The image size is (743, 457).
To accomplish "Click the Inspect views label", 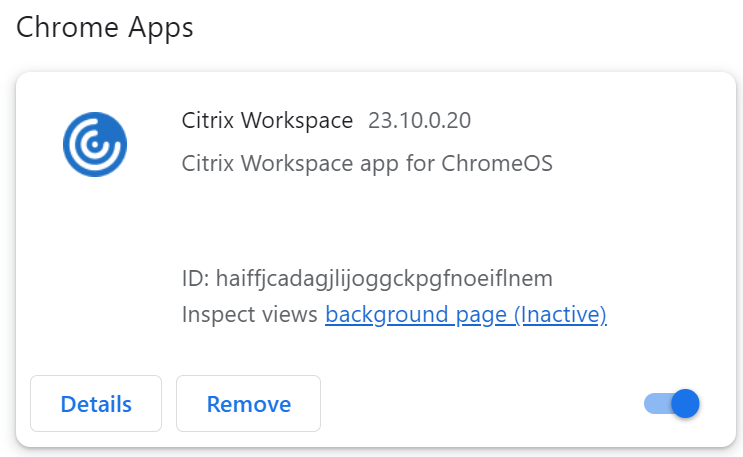I will [250, 315].
